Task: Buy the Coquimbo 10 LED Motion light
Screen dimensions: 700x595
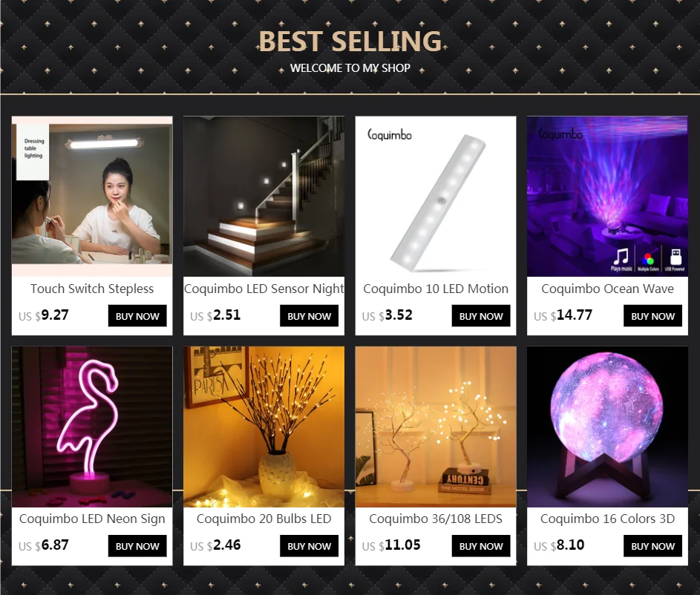Action: [481, 316]
